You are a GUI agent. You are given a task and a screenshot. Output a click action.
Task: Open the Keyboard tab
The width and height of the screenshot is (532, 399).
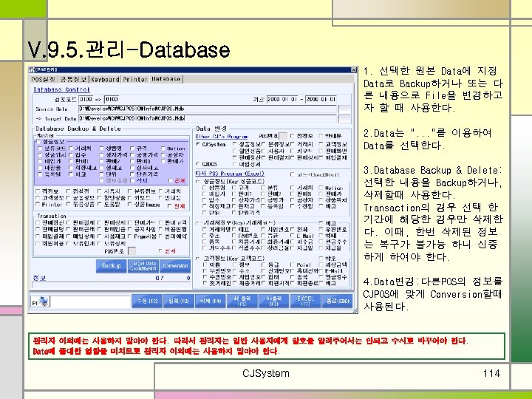[x=105, y=79]
